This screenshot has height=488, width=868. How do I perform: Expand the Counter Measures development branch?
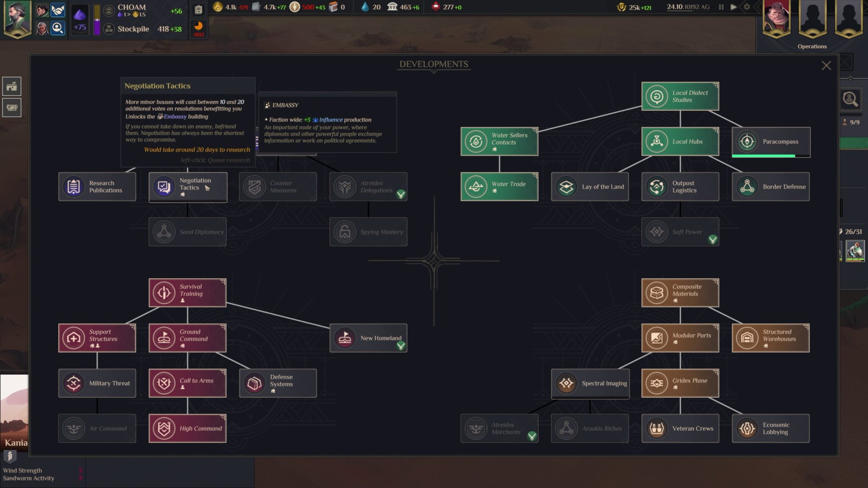277,186
